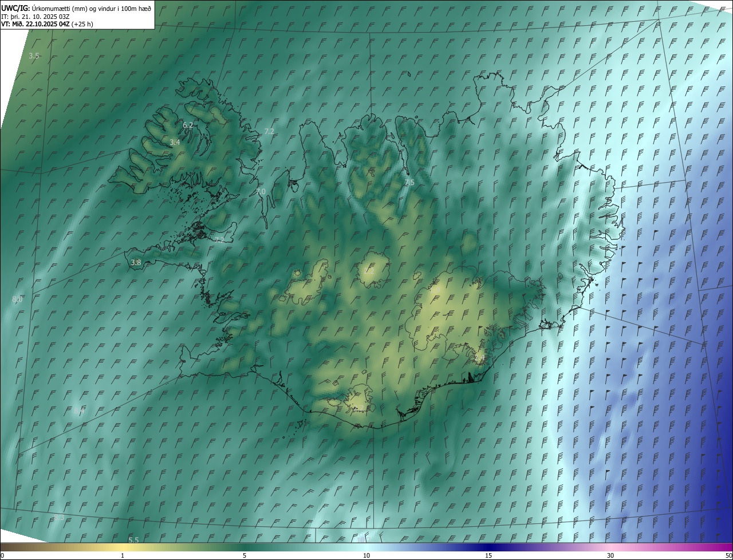
Task: Click the 7.0 value on the map
Action: coord(261,191)
